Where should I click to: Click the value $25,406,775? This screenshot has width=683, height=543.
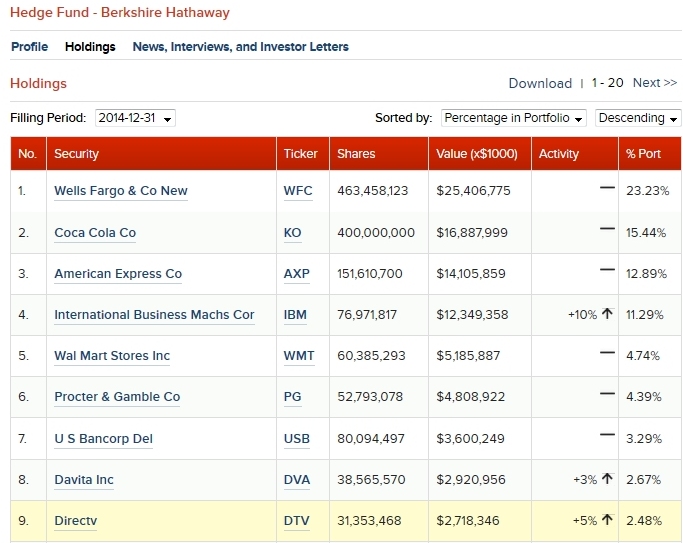pyautogui.click(x=473, y=191)
